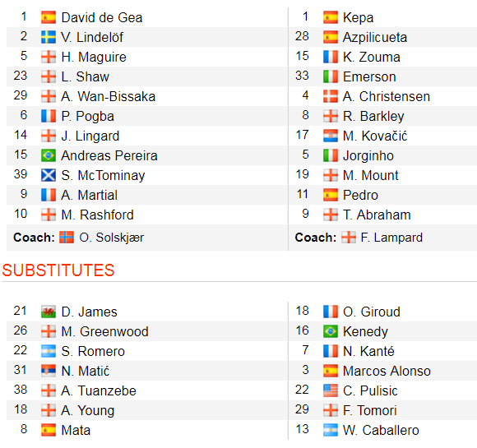Click the Norway flag beside coach O. Solskjær

point(67,238)
